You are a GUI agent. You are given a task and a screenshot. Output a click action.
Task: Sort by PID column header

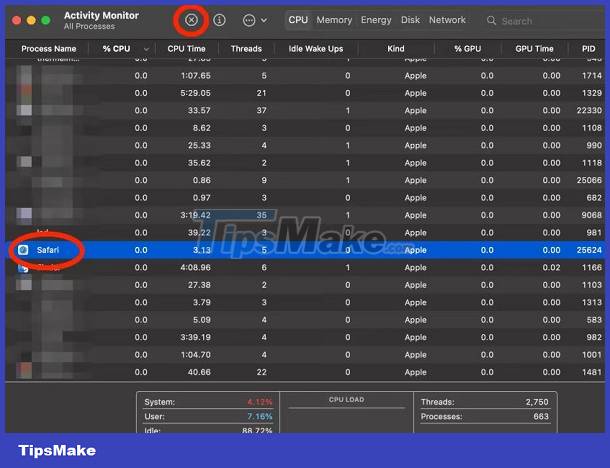pos(588,49)
